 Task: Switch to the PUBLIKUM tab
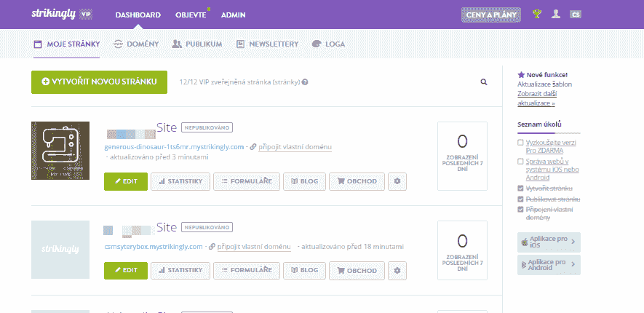tap(197, 44)
